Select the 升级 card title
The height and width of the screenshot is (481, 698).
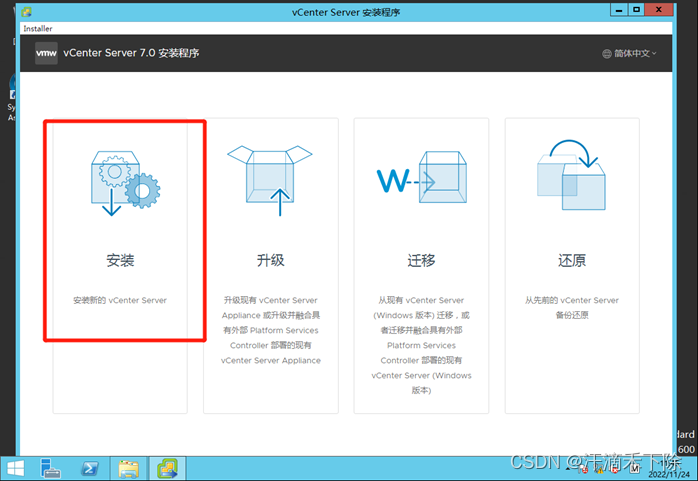[271, 260]
